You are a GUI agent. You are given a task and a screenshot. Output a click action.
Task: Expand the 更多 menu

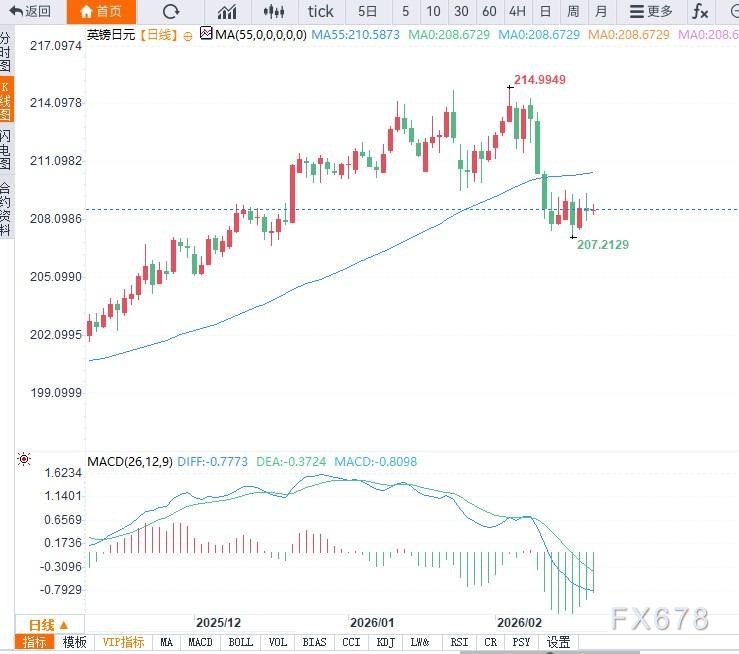651,12
